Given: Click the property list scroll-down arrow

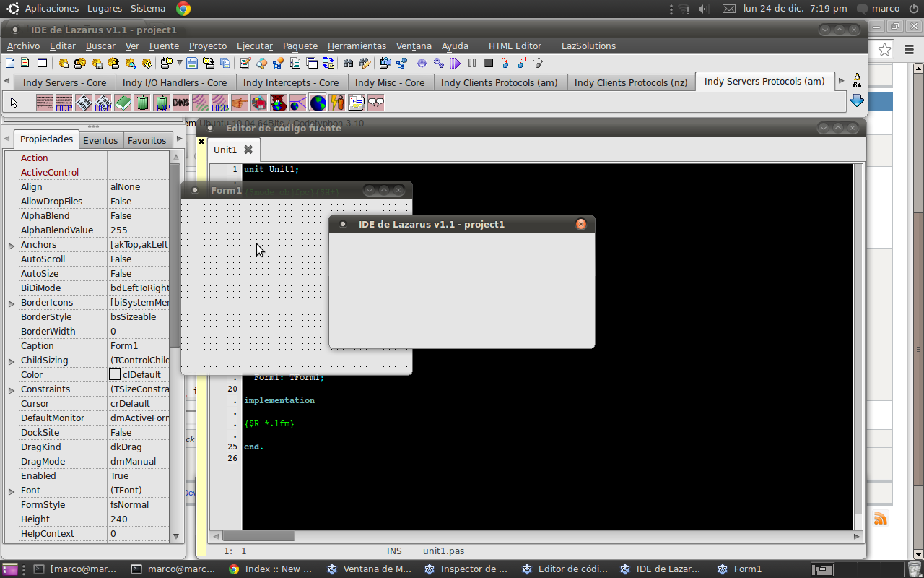Looking at the screenshot, I should tap(176, 536).
